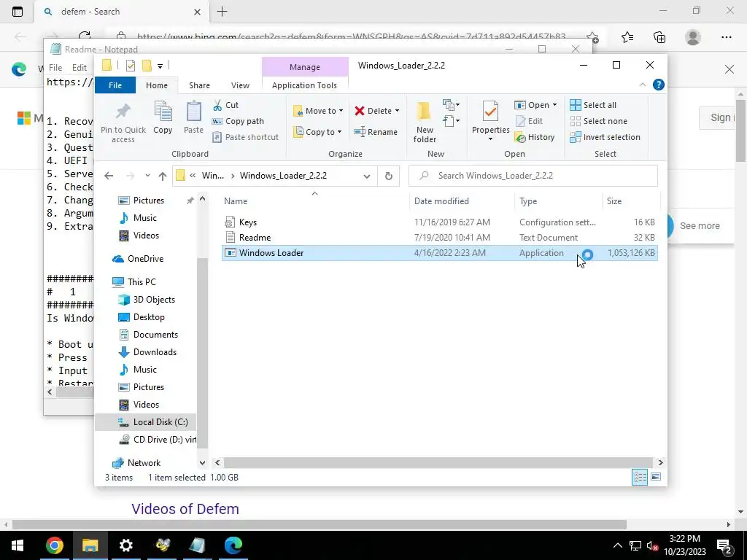Expand the Open dropdown arrow
The width and height of the screenshot is (747, 560).
(x=554, y=105)
